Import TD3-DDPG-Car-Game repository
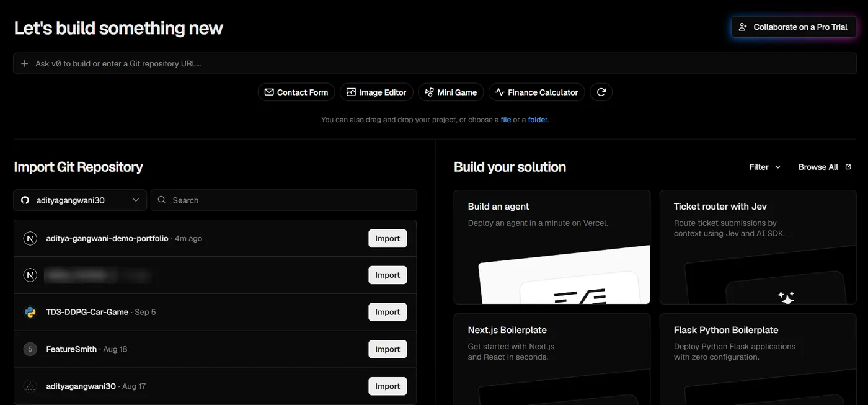Screen dimensions: 868x405 point(387,312)
